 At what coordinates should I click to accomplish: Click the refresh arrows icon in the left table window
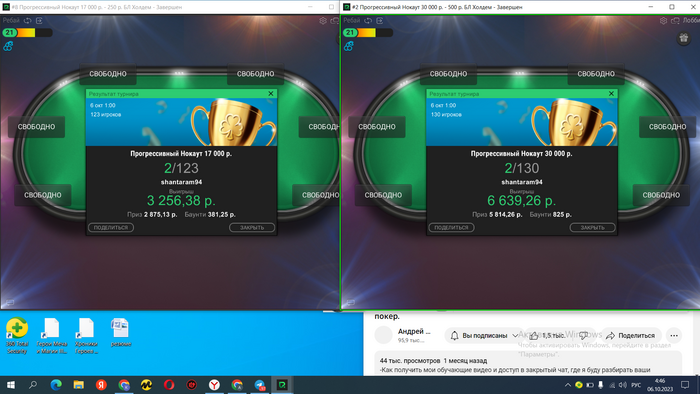28,21
